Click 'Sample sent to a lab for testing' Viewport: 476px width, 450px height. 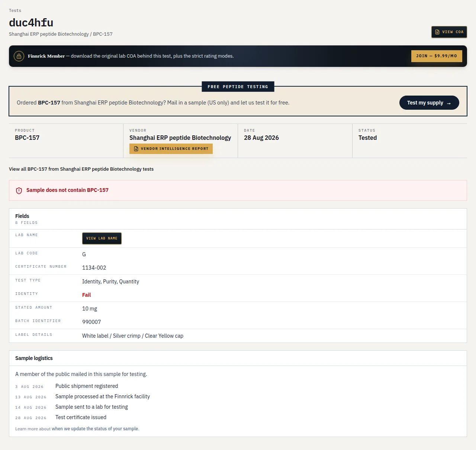click(x=91, y=407)
